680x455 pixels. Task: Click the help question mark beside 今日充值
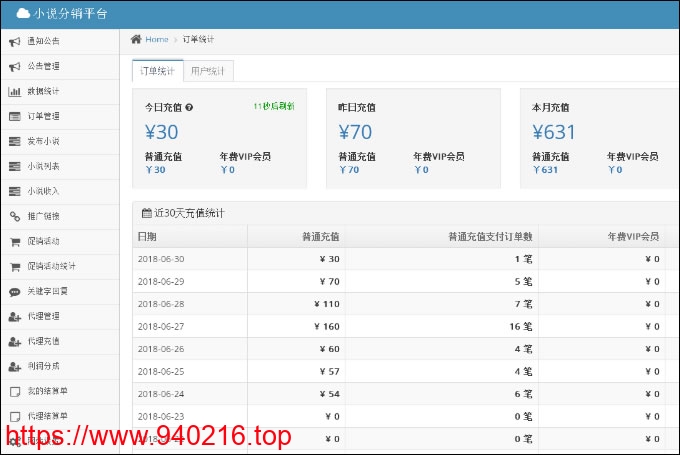(x=189, y=107)
